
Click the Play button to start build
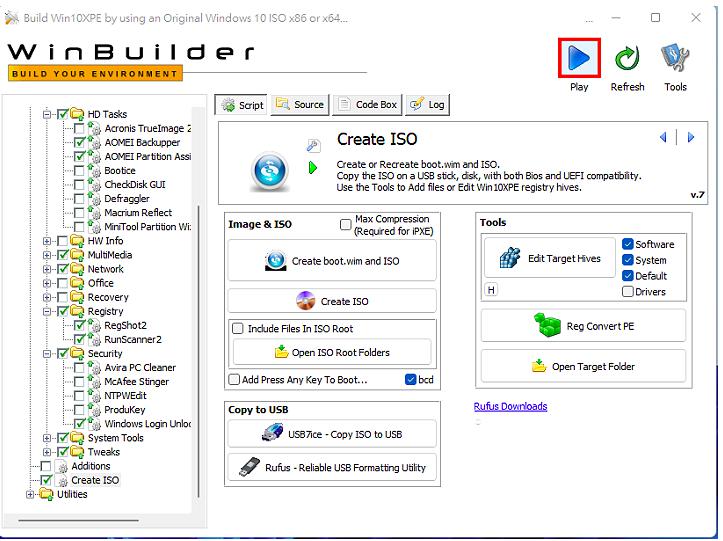point(579,58)
